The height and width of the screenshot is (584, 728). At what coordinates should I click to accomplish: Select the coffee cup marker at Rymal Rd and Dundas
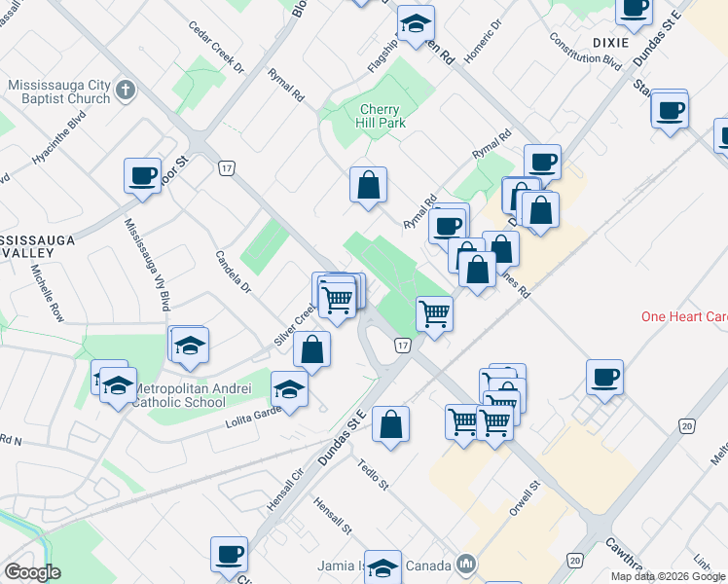pyautogui.click(x=543, y=165)
